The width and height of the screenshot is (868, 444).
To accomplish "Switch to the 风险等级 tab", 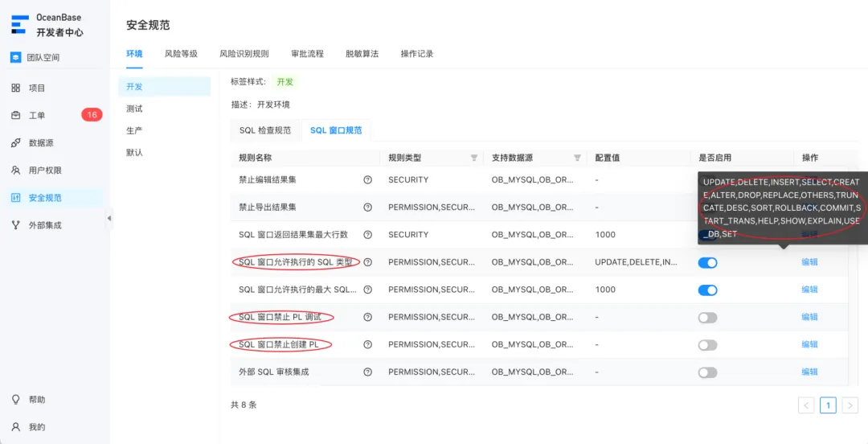I will point(181,54).
